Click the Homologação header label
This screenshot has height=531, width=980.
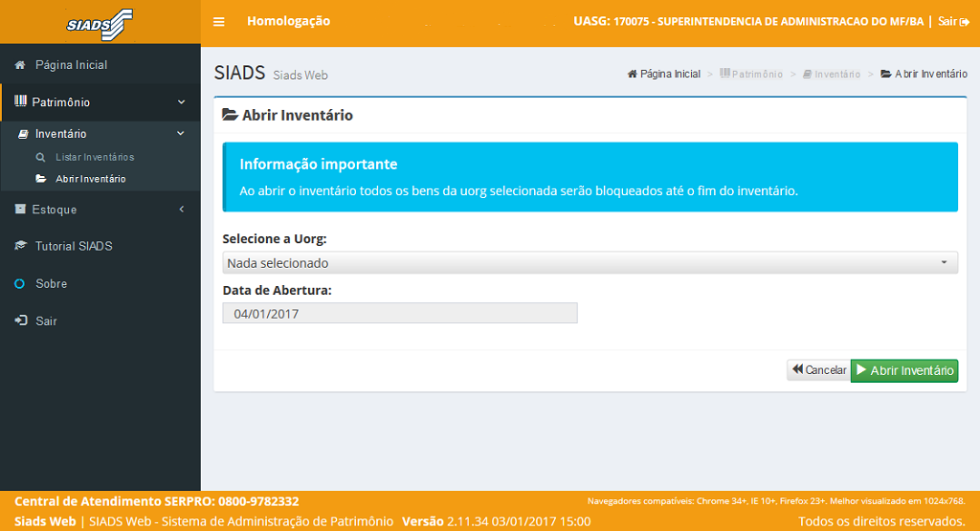(x=288, y=21)
